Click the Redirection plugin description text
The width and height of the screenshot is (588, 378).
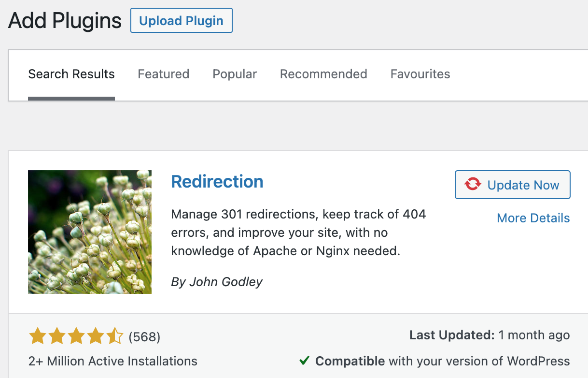(x=299, y=233)
